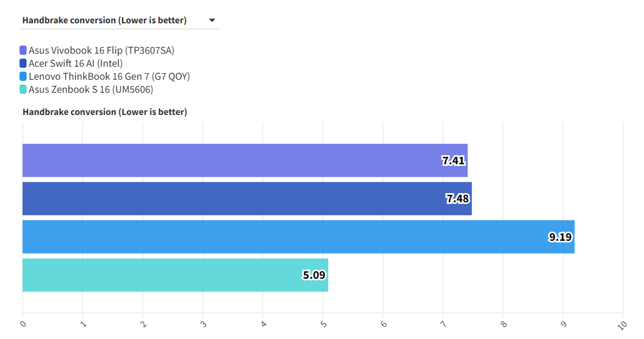Open the Handbrake conversion dropdown arrow
644x339 pixels.
[x=212, y=21]
